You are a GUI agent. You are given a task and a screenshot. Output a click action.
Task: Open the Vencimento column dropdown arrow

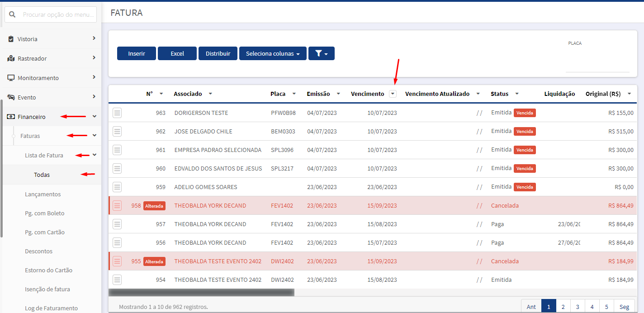coord(393,94)
